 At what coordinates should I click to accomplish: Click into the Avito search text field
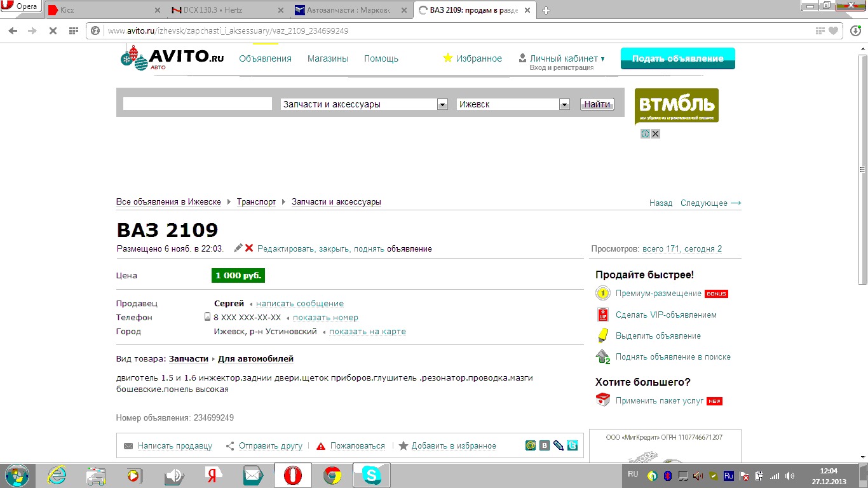[x=198, y=104]
